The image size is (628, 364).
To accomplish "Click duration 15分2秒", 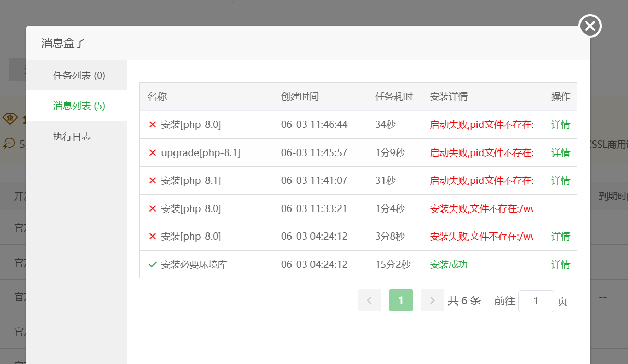I will [x=393, y=265].
